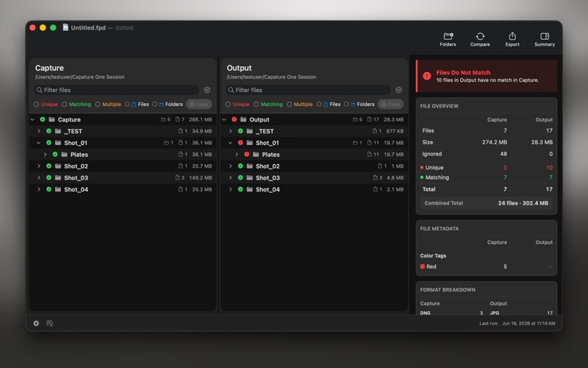Toggle the Summary sidebar button
This screenshot has height=368, width=588.
545,40
